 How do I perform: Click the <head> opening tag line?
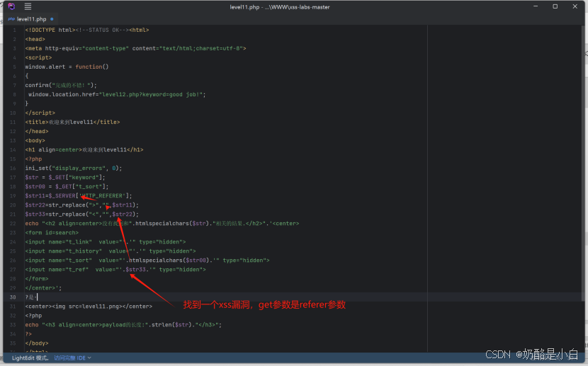click(35, 39)
